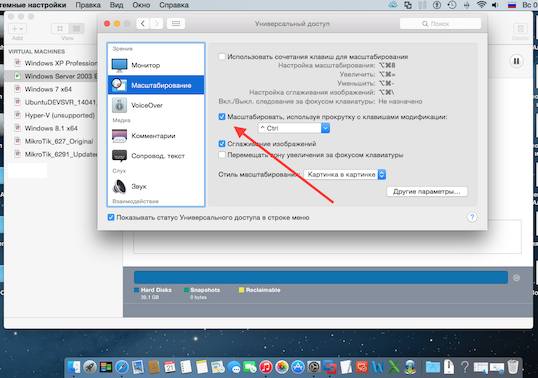
Task: Go forward with the right chevron button
Action: tap(156, 24)
